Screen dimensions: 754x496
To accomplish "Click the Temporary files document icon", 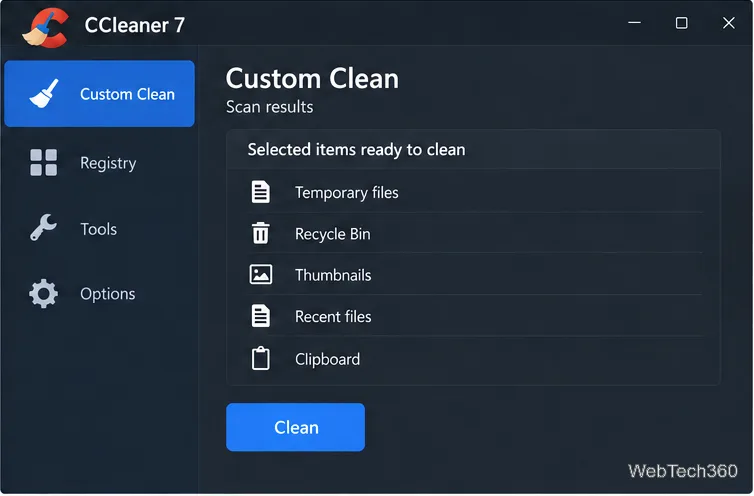I will pos(261,192).
